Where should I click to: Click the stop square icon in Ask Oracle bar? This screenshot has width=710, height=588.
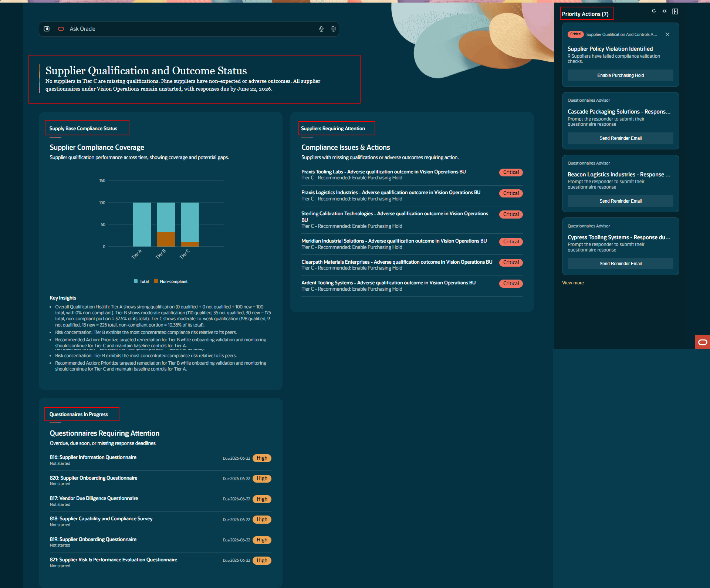pyautogui.click(x=47, y=29)
